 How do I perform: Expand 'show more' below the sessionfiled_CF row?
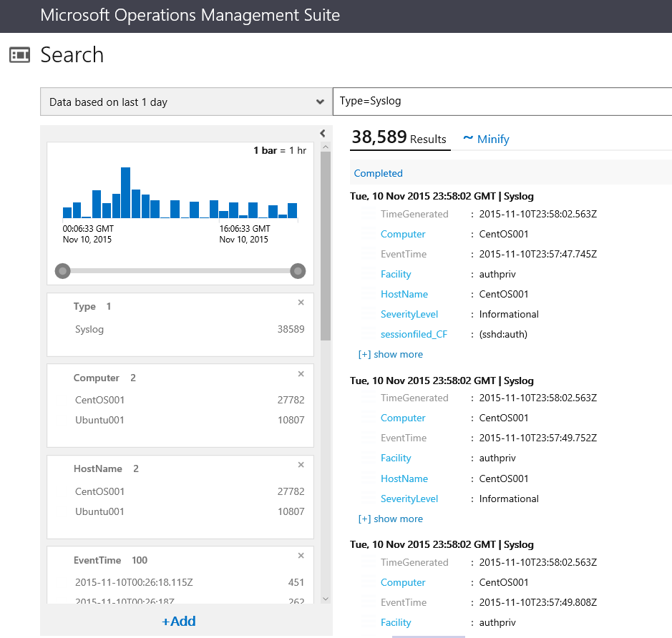point(391,355)
